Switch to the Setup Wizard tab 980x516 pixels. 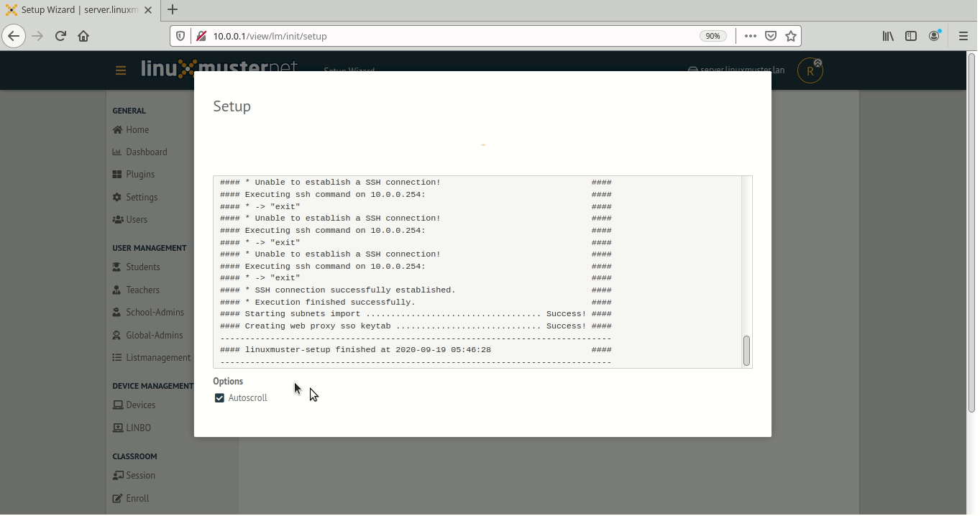click(x=72, y=10)
